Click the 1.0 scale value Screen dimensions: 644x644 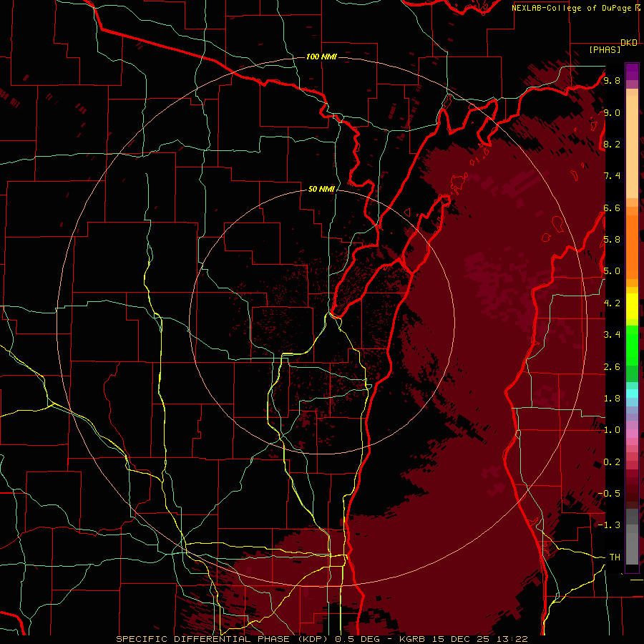click(612, 430)
